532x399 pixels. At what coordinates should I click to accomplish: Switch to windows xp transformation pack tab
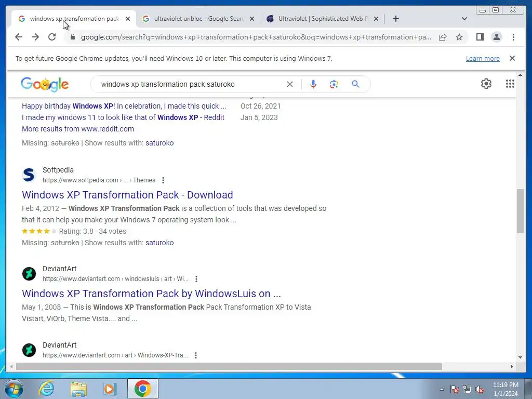click(x=74, y=19)
